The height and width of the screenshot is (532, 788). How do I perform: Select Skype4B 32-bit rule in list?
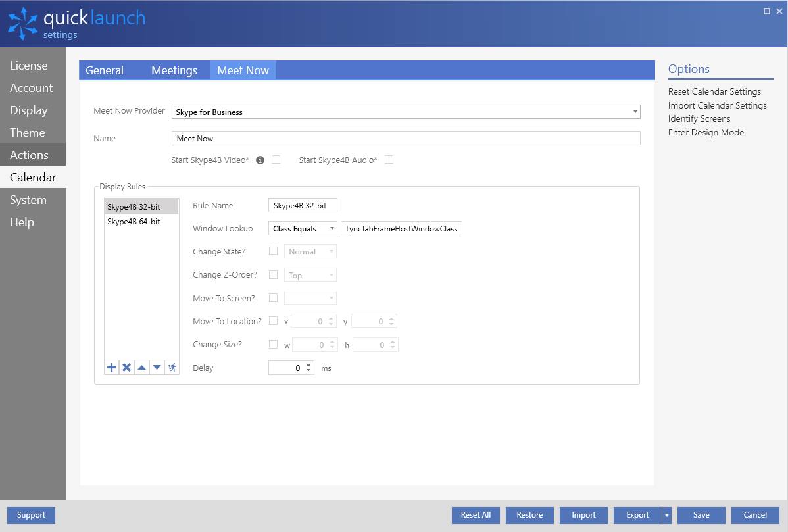tap(141, 207)
